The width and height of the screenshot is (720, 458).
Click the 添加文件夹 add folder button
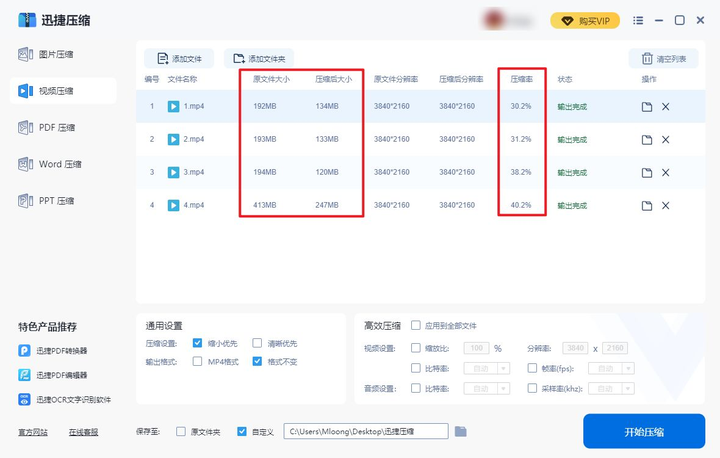259,59
